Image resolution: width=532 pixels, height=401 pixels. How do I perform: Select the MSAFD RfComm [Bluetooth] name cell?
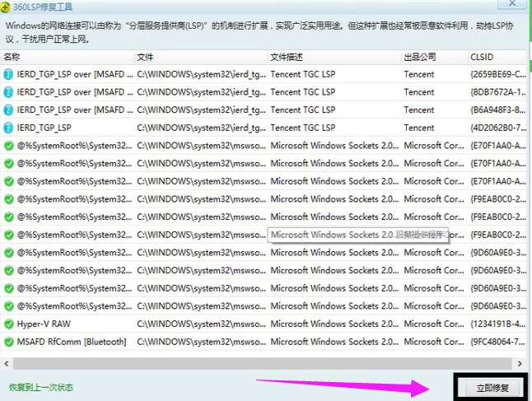coord(72,342)
